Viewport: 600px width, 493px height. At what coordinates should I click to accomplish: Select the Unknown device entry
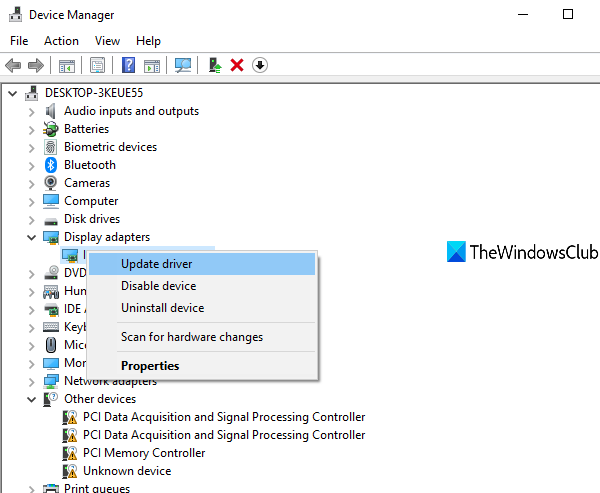[x=126, y=471]
